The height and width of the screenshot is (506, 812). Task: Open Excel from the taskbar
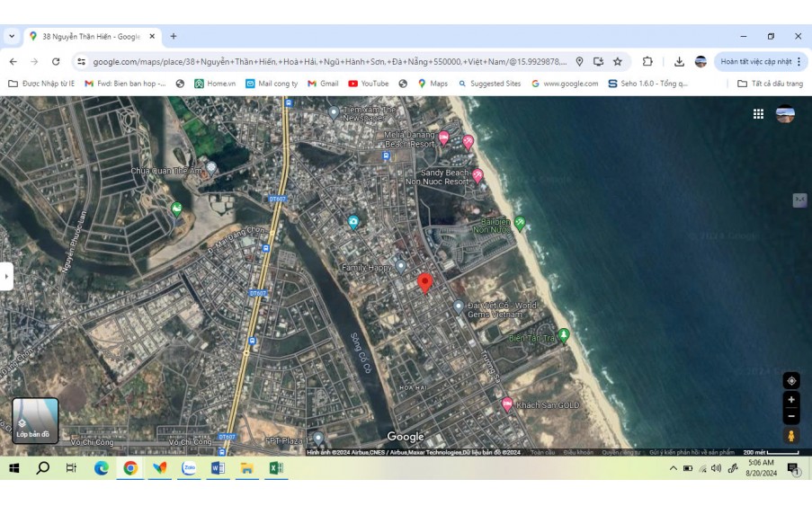(275, 468)
